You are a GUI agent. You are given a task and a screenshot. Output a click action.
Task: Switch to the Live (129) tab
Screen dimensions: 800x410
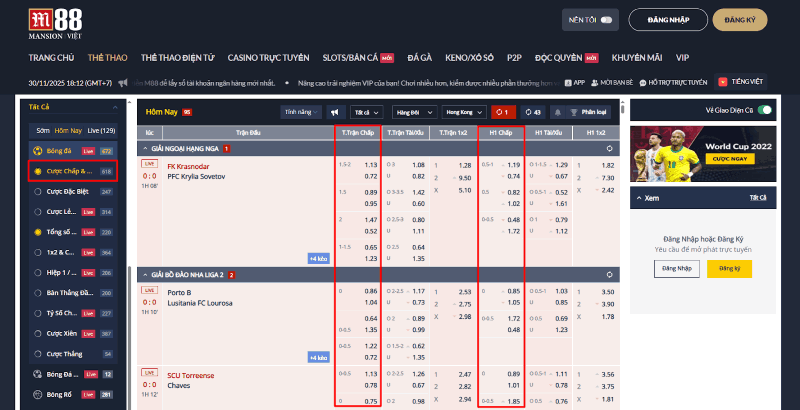(x=101, y=131)
